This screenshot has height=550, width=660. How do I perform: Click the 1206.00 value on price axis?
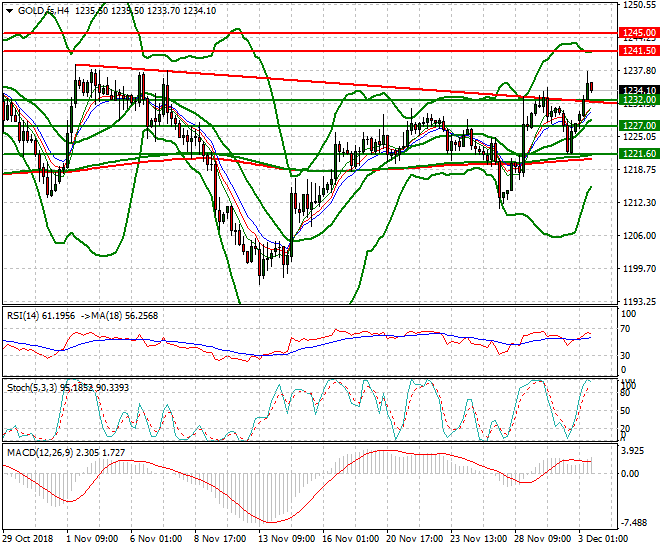coord(636,236)
